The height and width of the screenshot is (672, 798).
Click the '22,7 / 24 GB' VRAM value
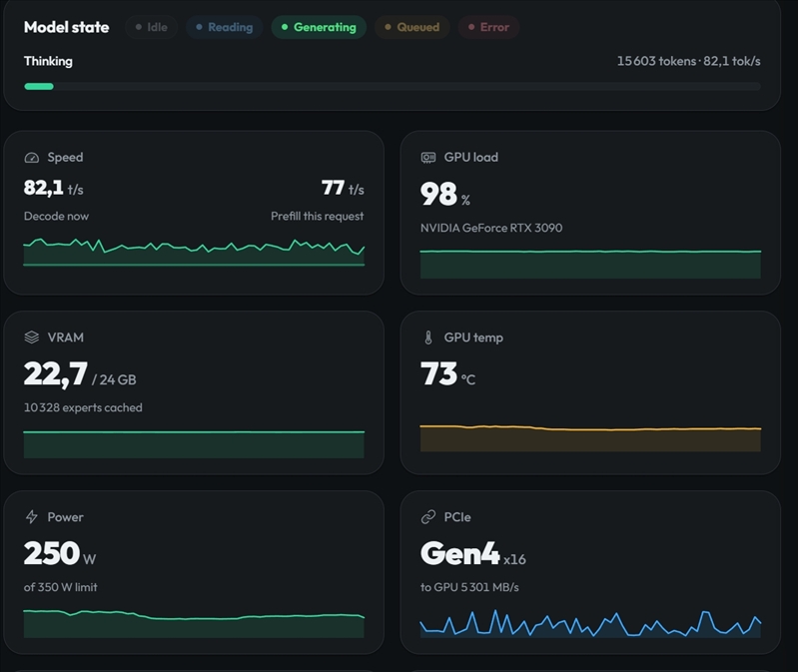80,374
